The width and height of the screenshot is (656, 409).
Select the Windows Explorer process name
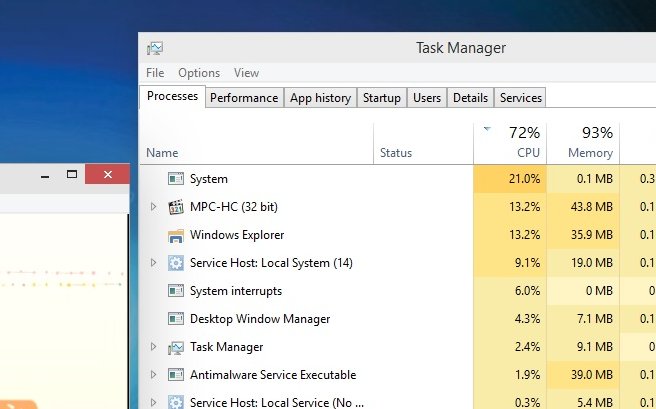[x=237, y=235]
